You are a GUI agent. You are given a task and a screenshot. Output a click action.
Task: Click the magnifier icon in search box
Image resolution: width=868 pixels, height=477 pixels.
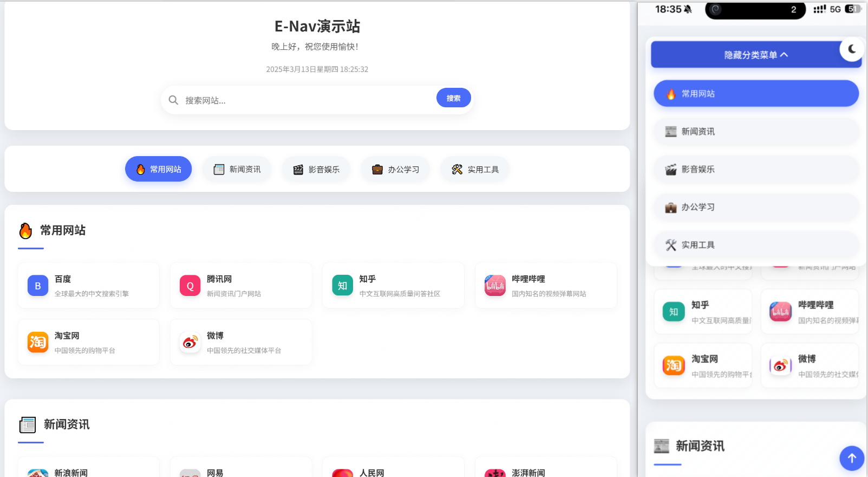(173, 100)
